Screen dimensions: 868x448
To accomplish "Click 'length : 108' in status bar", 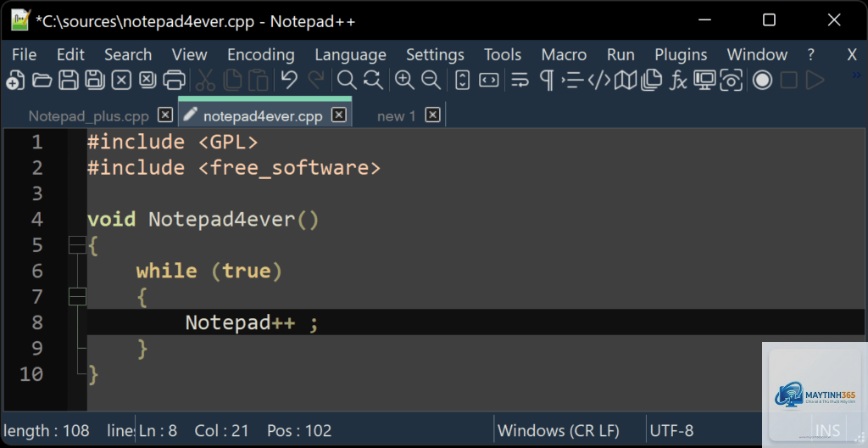I will 47,430.
